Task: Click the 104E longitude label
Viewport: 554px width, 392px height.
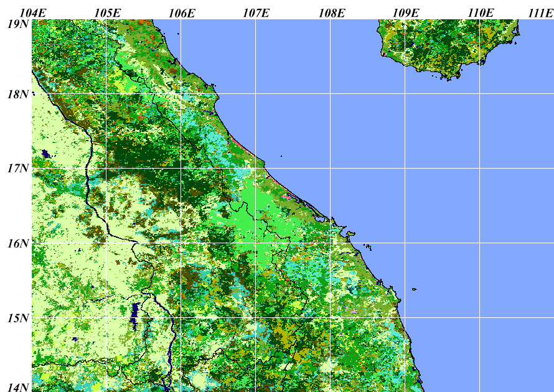Action: tap(33, 13)
